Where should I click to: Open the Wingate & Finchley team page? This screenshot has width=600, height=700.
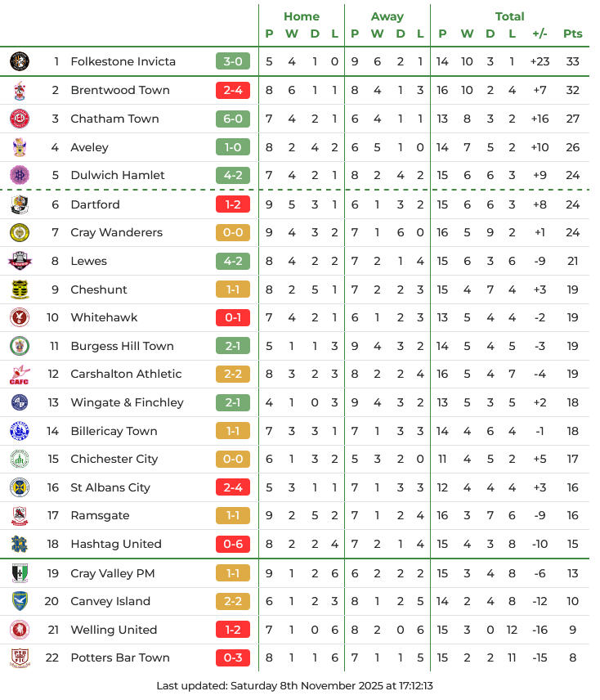127,402
